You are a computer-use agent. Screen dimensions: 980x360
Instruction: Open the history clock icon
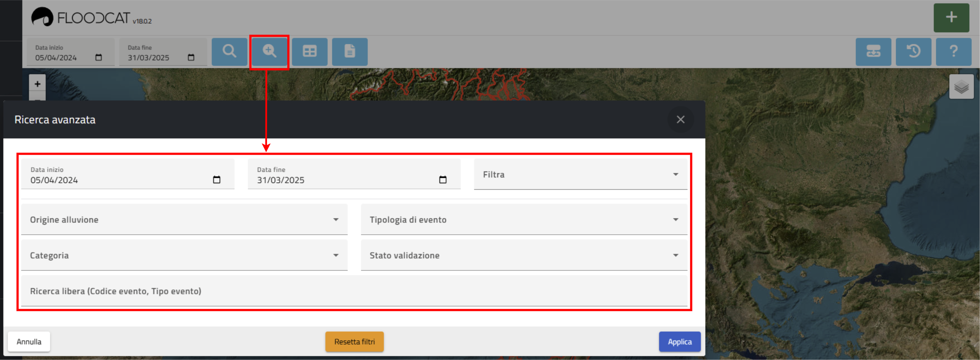point(913,51)
